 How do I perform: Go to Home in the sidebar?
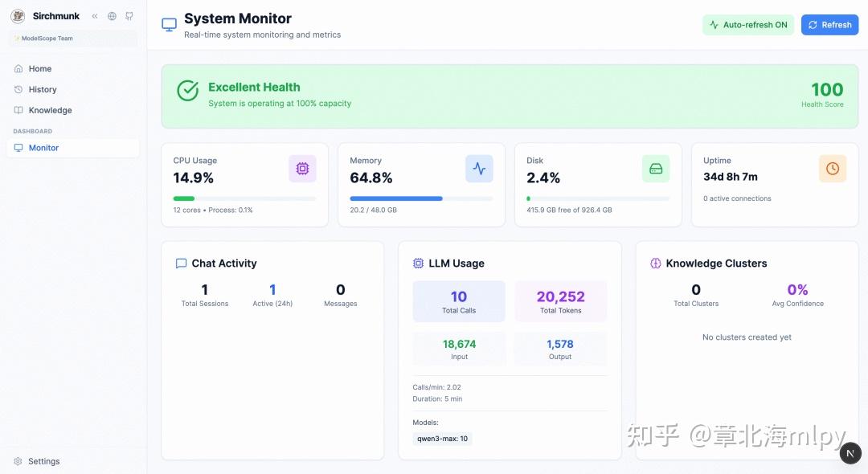(x=73, y=68)
